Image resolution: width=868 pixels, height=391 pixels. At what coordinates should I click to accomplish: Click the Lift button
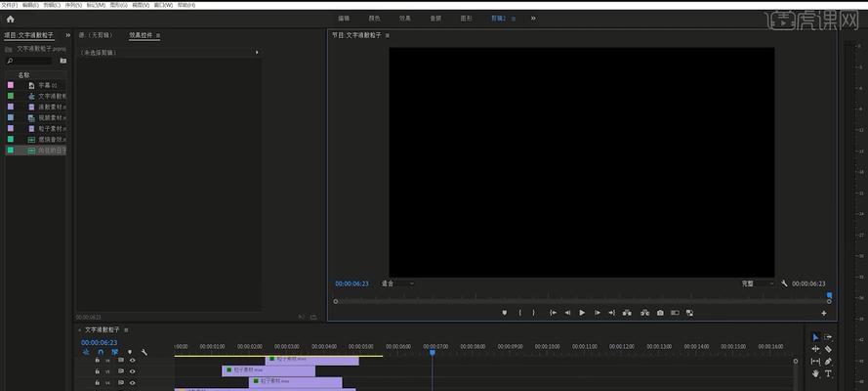click(x=627, y=313)
